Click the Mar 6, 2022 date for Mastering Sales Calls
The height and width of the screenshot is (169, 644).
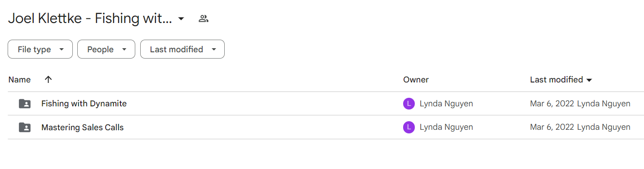[x=552, y=128]
